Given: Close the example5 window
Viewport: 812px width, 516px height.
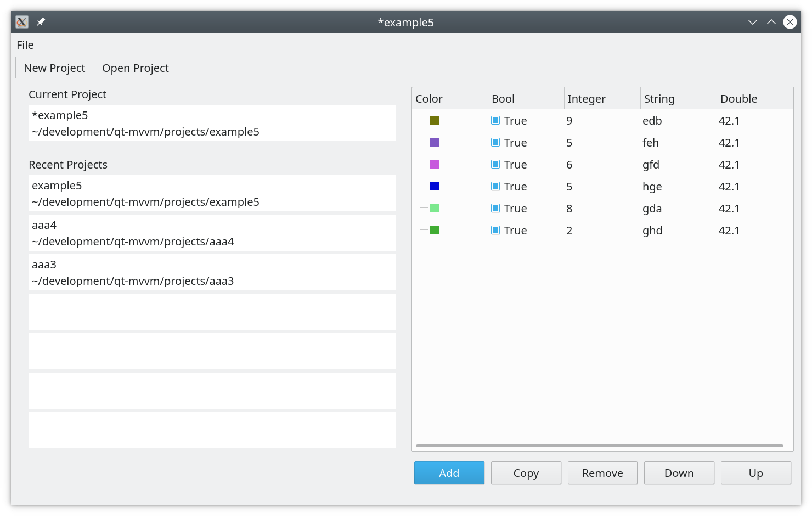Looking at the screenshot, I should [790, 22].
